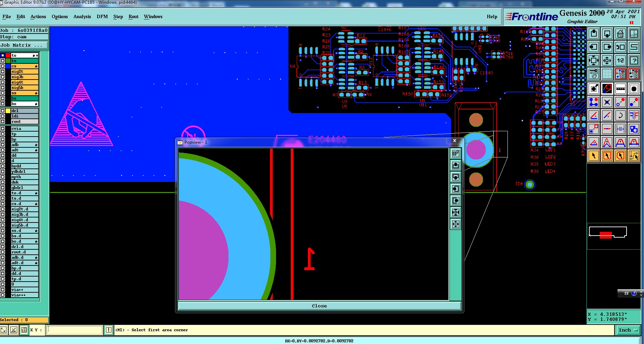Click the EN language indicator
This screenshot has width=644, height=344.
click(x=626, y=293)
